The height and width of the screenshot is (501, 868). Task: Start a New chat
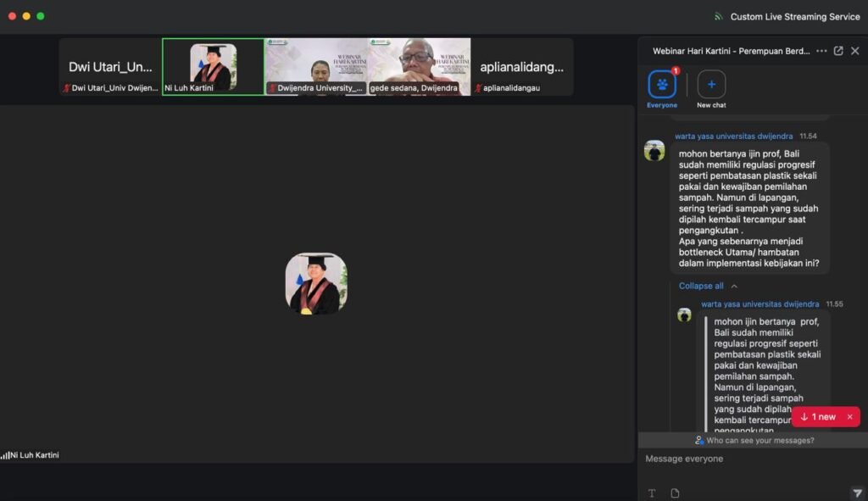(711, 85)
